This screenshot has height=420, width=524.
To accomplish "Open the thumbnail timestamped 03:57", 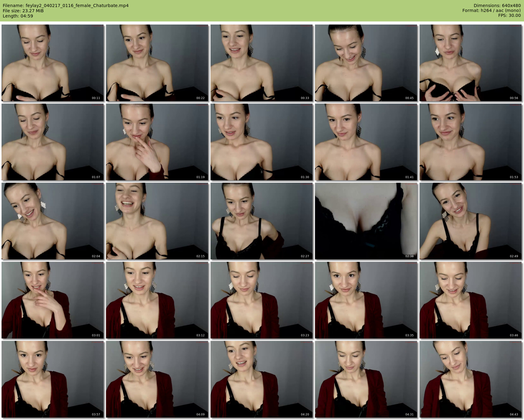I will (x=53, y=379).
